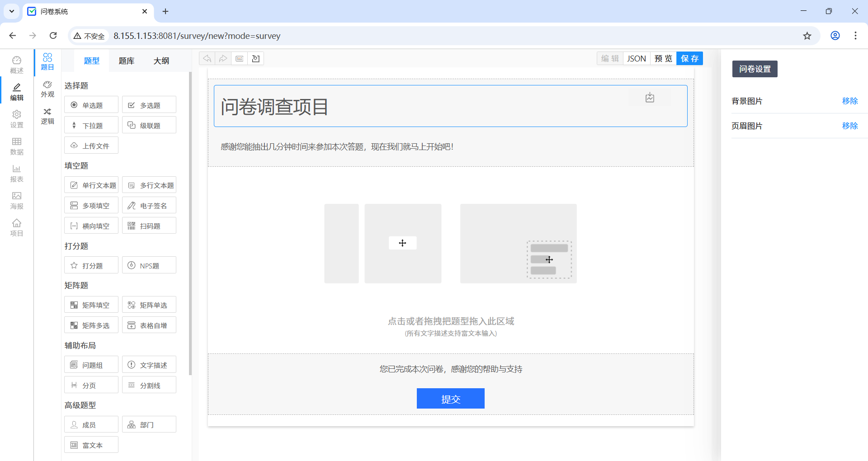Click the undo arrow in editor toolbar
Viewport: 868px width, 461px height.
tap(207, 58)
